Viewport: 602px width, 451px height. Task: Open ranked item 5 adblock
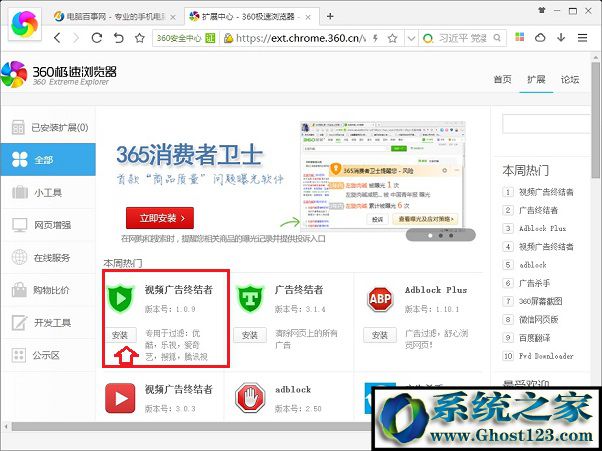coord(533,265)
